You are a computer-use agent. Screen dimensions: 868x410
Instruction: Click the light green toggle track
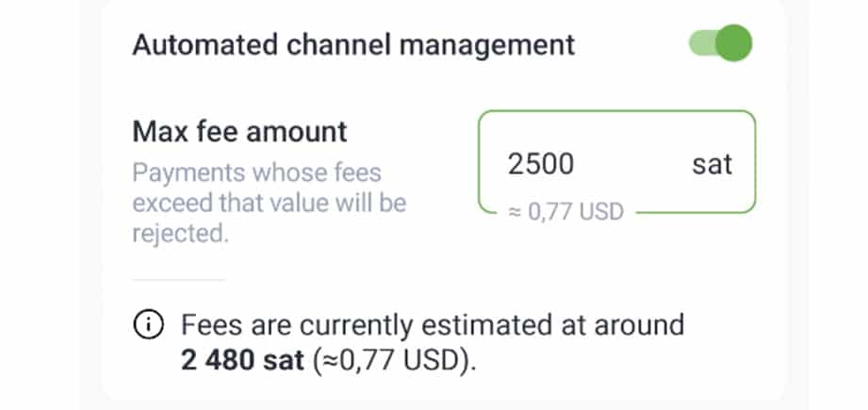701,43
